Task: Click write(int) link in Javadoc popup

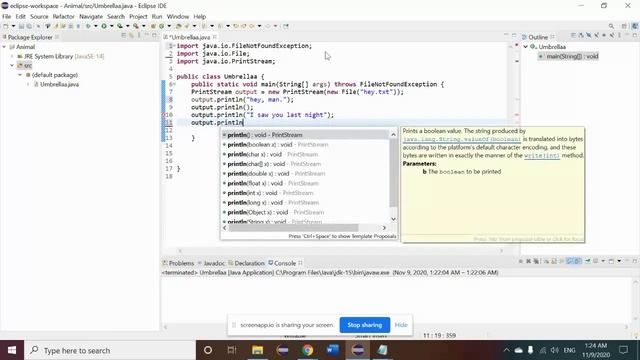Action: [x=542, y=156]
